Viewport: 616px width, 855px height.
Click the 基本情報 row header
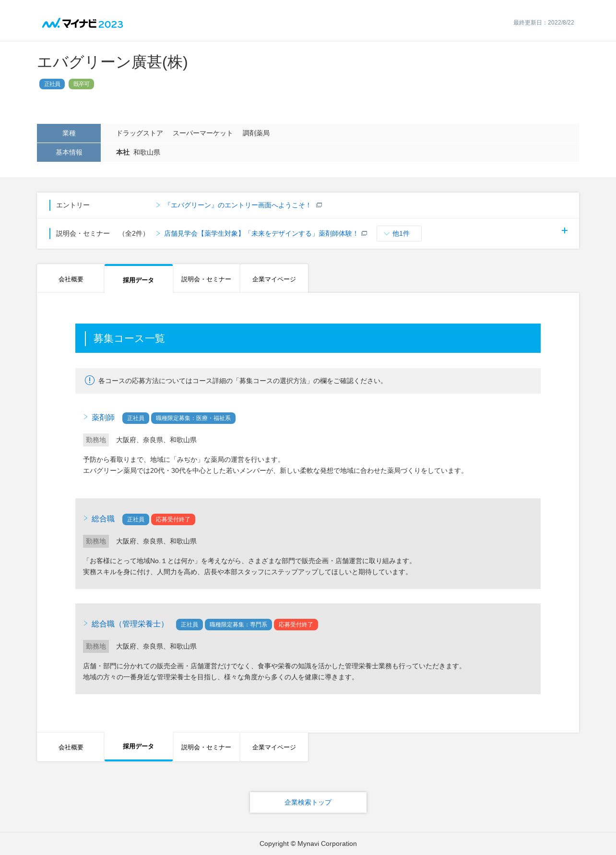coord(69,152)
